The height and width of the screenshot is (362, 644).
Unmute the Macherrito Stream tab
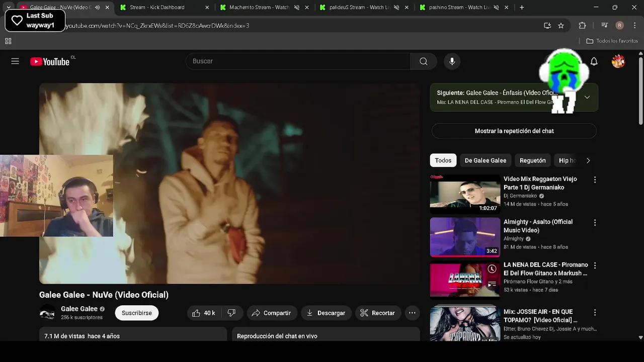297,8
